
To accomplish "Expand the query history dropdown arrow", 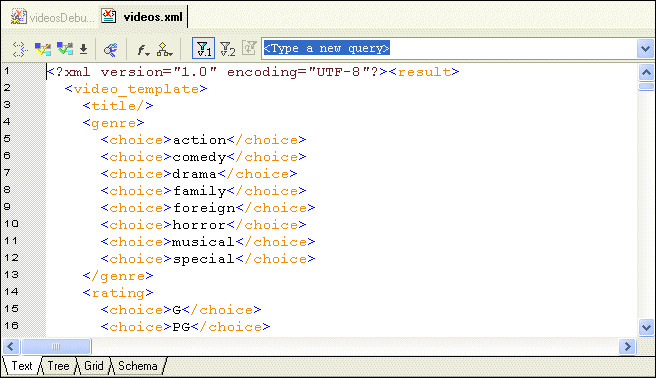I will click(645, 49).
